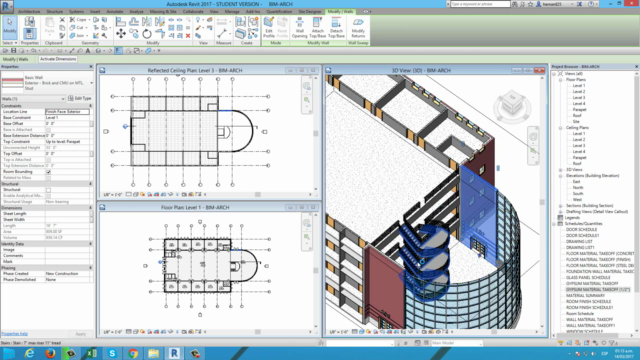This screenshot has width=640, height=360.
Task: Collapse the Schedules/Quantities node
Action: (x=555, y=224)
